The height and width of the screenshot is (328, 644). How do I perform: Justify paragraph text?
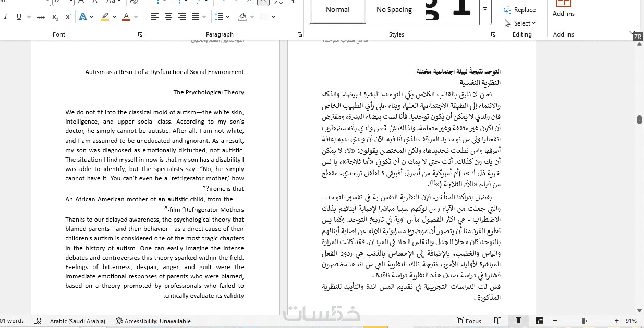tap(196, 17)
